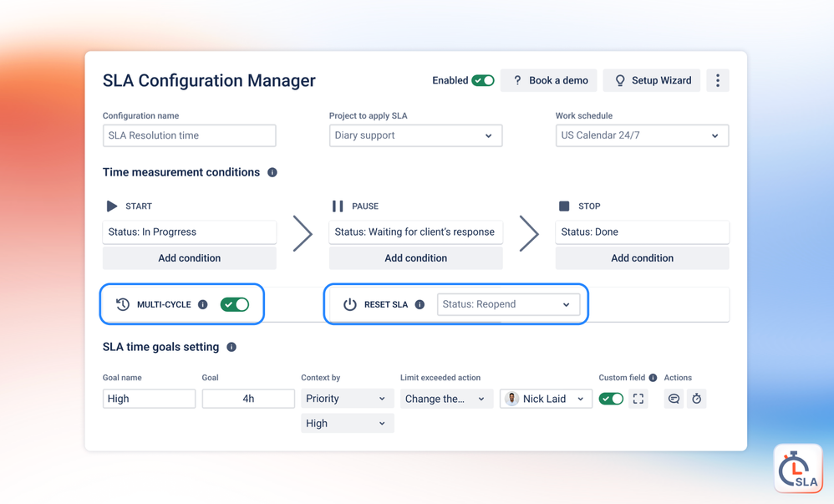The image size is (834, 504).
Task: Toggle the Custom field switch
Action: [611, 399]
